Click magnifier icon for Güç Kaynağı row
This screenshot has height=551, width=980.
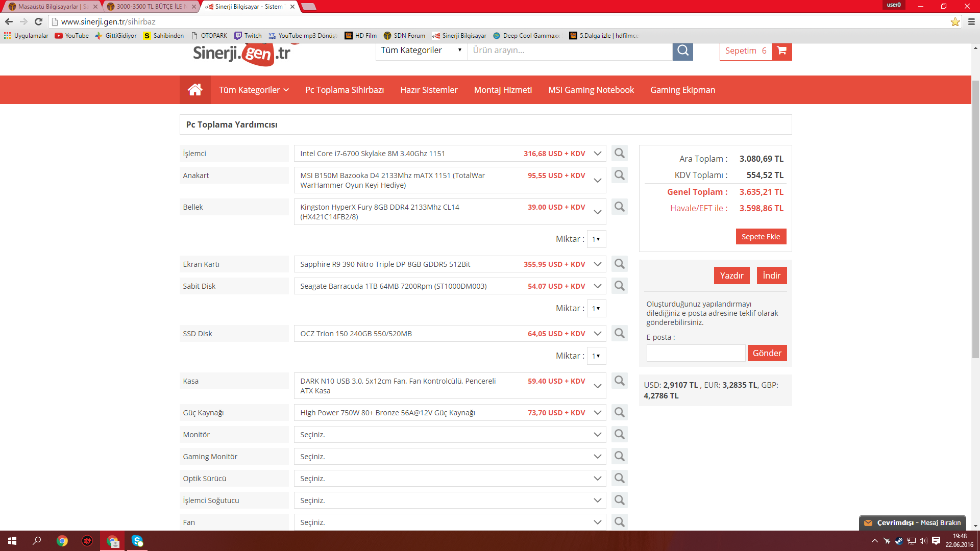pyautogui.click(x=620, y=412)
